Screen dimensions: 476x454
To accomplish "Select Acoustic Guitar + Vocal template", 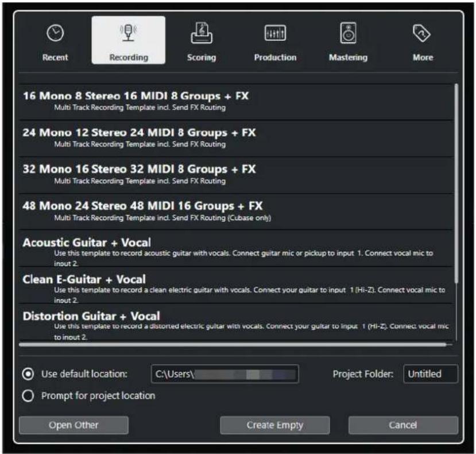I will tap(236, 249).
